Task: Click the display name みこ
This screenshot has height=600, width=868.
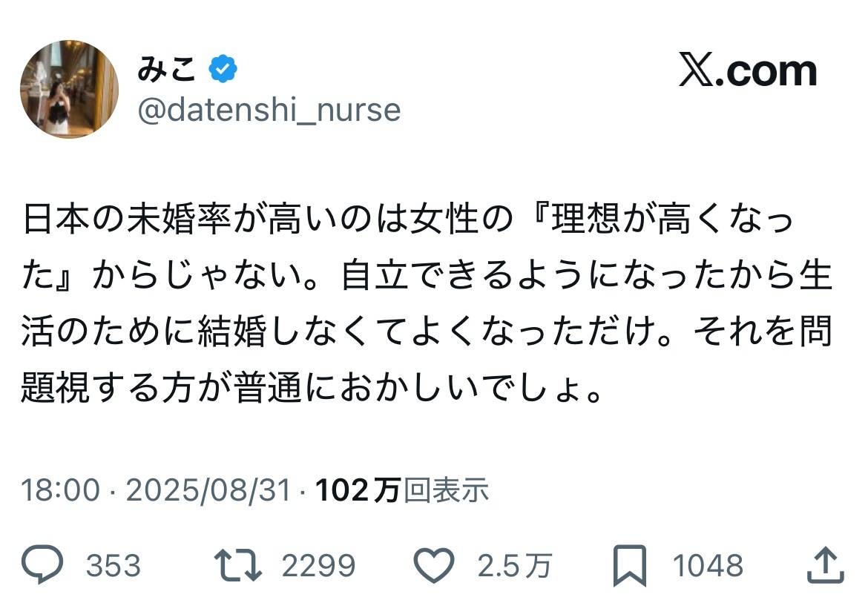Action: pyautogui.click(x=167, y=70)
